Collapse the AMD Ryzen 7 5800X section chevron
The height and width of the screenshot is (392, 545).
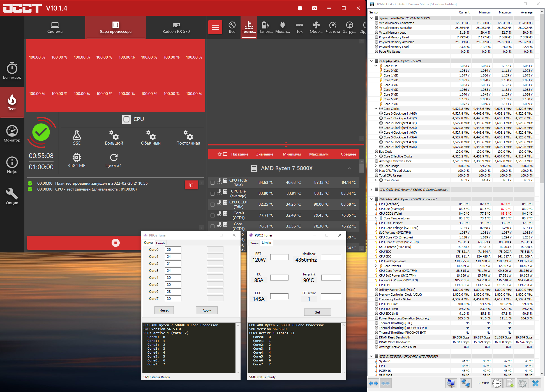[x=349, y=168]
